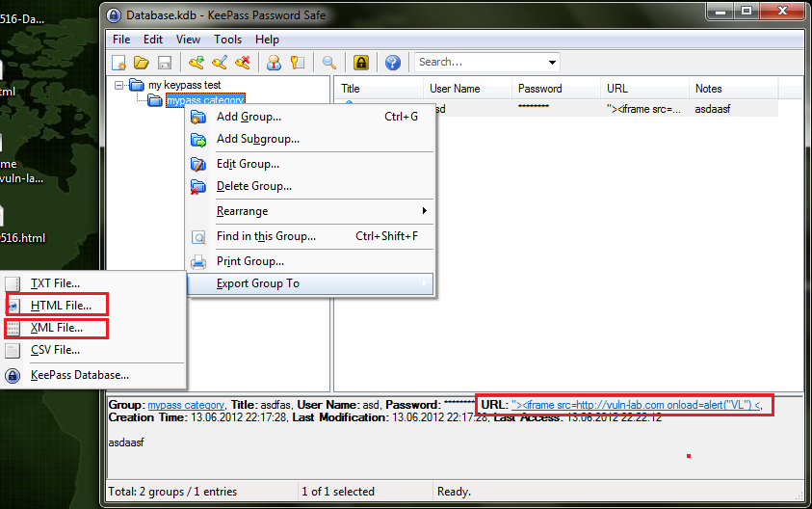Choose Edit Group from context menu
Image resolution: width=812 pixels, height=509 pixels.
tap(310, 164)
